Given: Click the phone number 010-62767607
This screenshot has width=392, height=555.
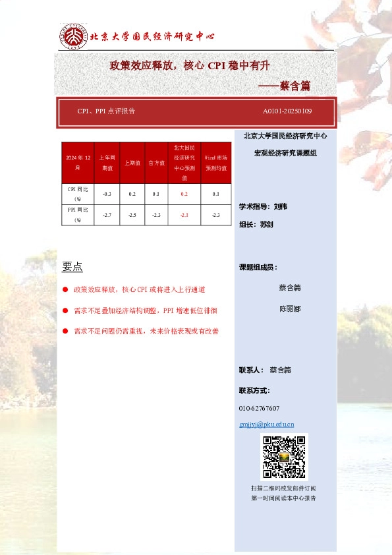Looking at the screenshot, I should [260, 408].
